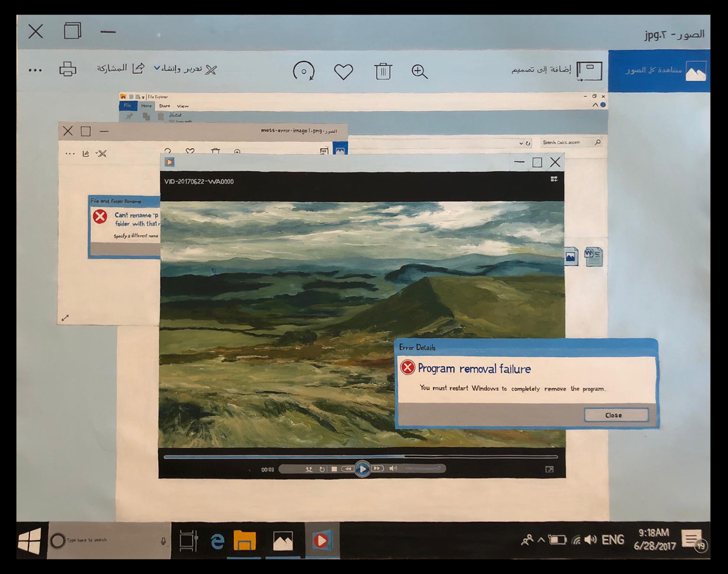
Task: Click the media player app icon in title bar
Action: 169,162
